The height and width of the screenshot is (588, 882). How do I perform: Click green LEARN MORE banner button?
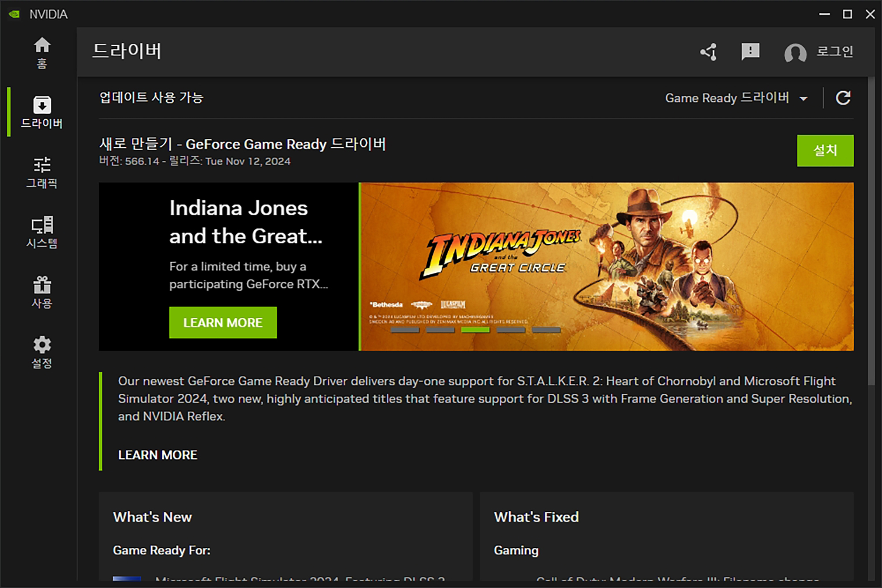point(223,323)
